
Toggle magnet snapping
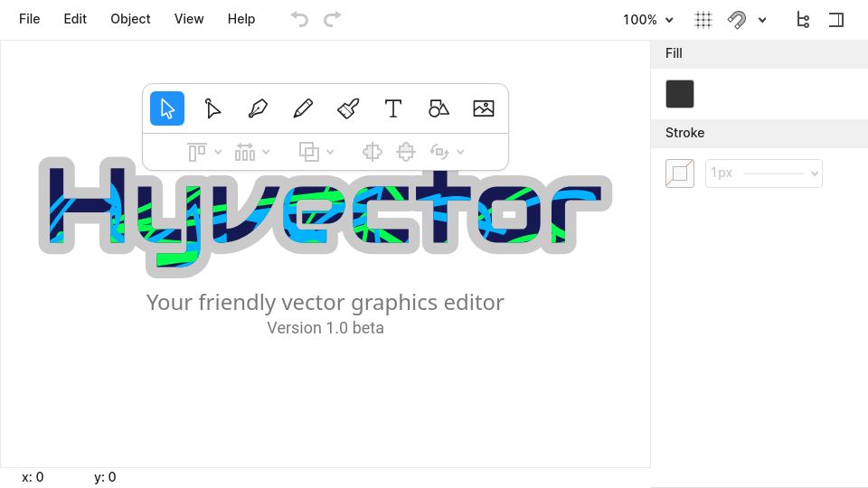tap(737, 20)
